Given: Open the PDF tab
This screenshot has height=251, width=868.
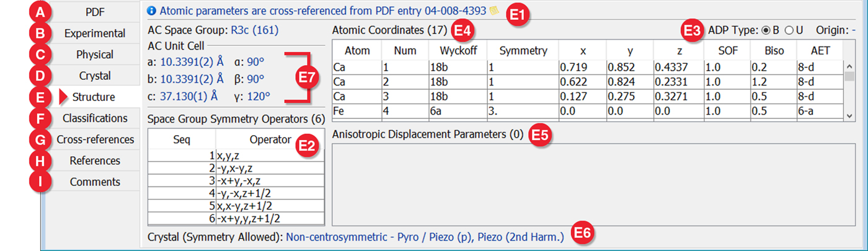Looking at the screenshot, I should [94, 12].
